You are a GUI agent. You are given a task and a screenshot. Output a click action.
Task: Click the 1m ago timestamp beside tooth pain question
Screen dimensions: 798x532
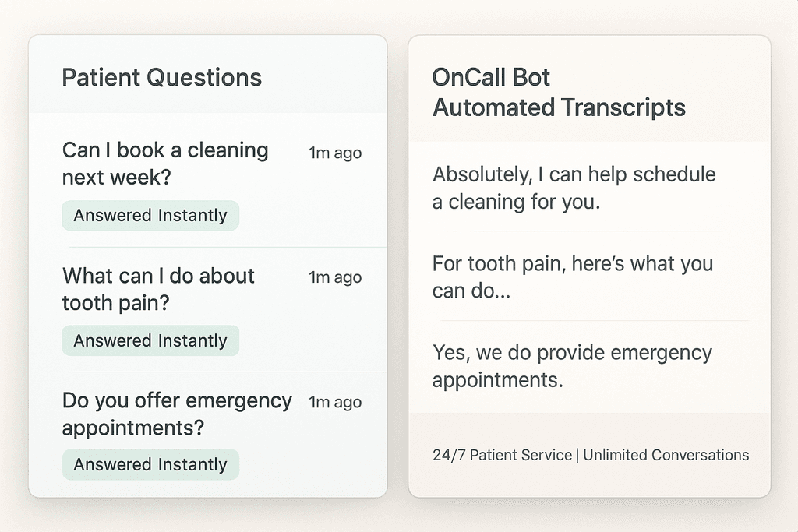point(335,277)
